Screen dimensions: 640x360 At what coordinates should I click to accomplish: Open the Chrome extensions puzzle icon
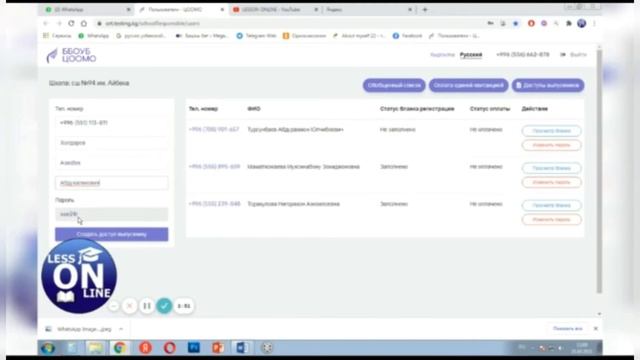[569, 24]
